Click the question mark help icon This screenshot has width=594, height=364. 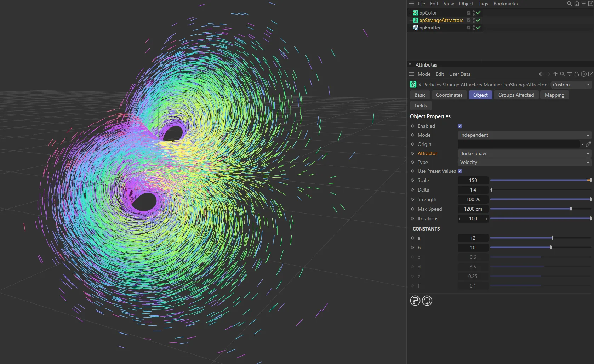pos(415,301)
